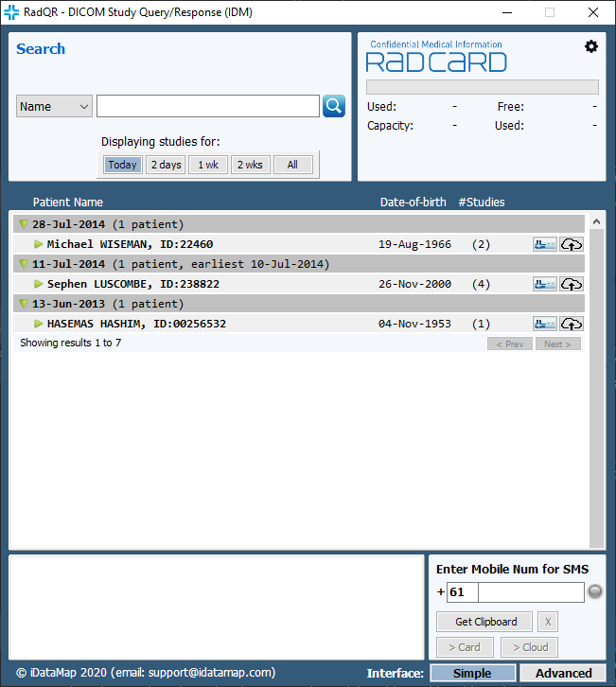Toggle the 2 days date filter
The height and width of the screenshot is (687, 616).
pos(166,165)
